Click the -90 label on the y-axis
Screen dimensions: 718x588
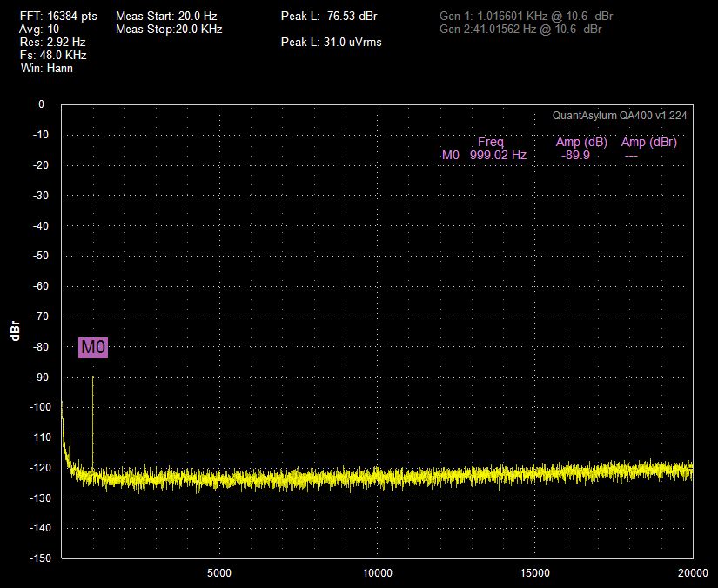coord(41,378)
